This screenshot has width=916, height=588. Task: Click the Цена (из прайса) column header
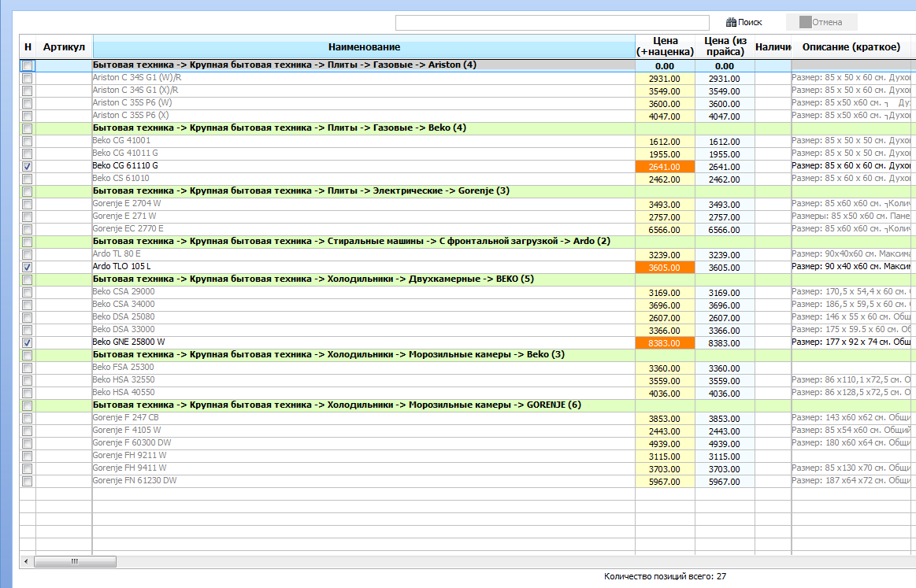tap(725, 46)
